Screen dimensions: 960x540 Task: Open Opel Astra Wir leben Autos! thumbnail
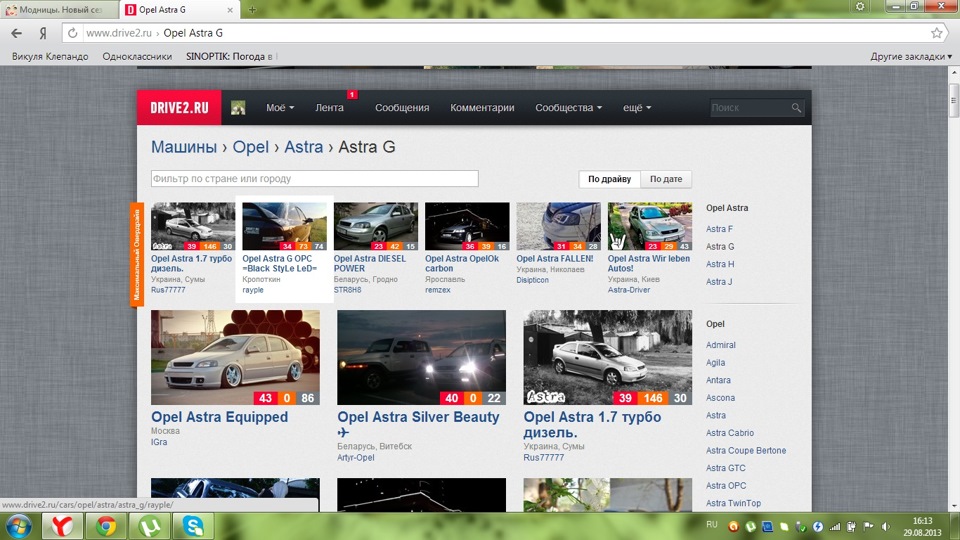click(x=650, y=227)
